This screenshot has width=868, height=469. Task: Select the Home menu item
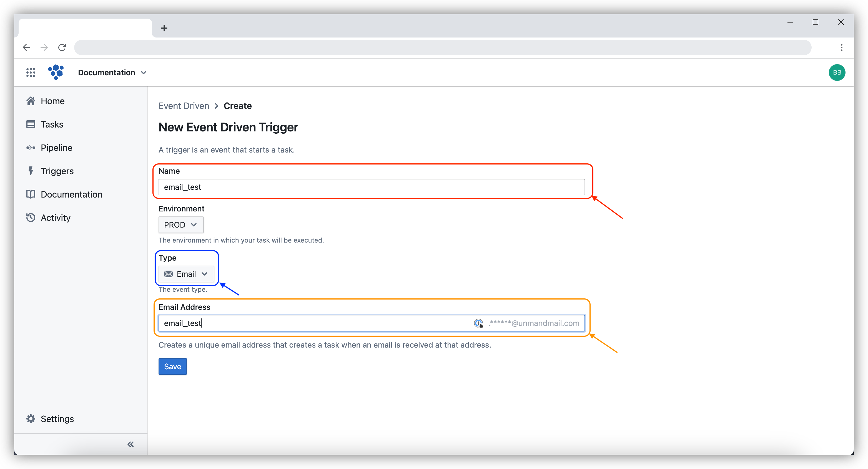pos(53,101)
